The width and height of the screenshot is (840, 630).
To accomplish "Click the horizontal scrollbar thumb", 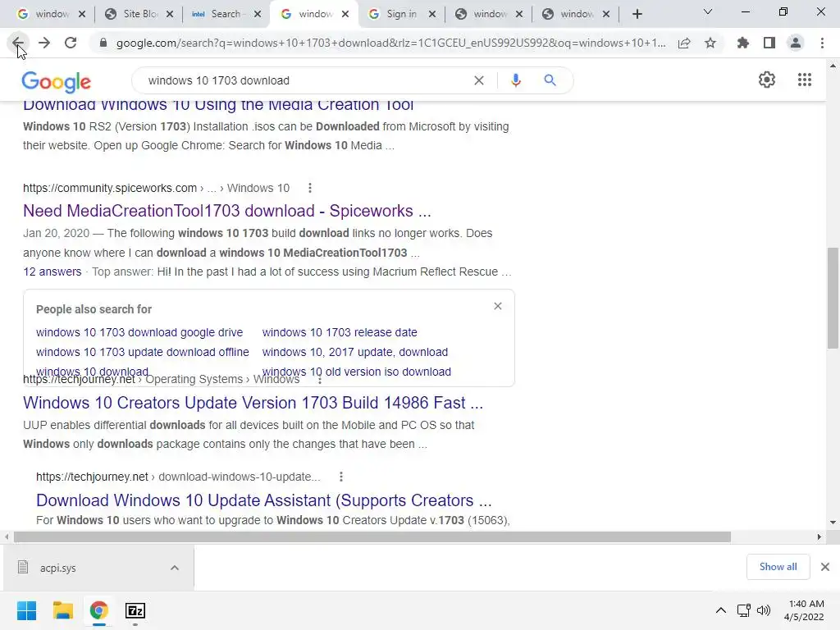I will point(372,536).
